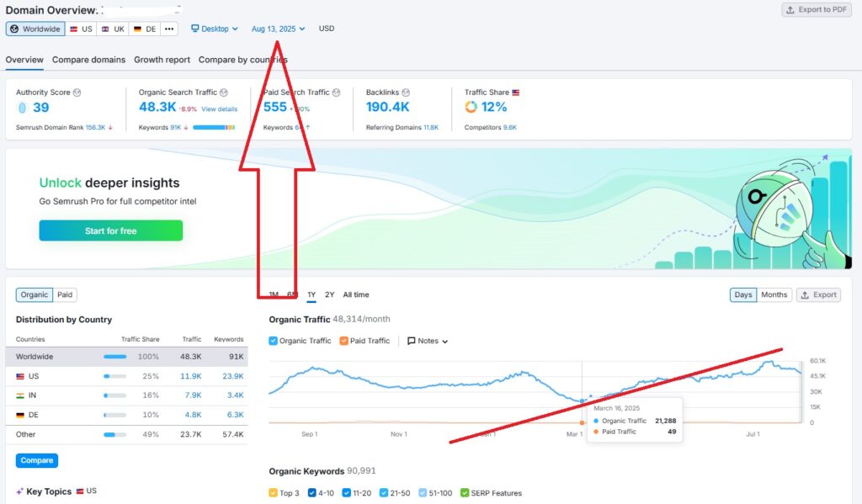The height and width of the screenshot is (504, 862).
Task: Click the chart's March 16 data point
Action: (583, 401)
